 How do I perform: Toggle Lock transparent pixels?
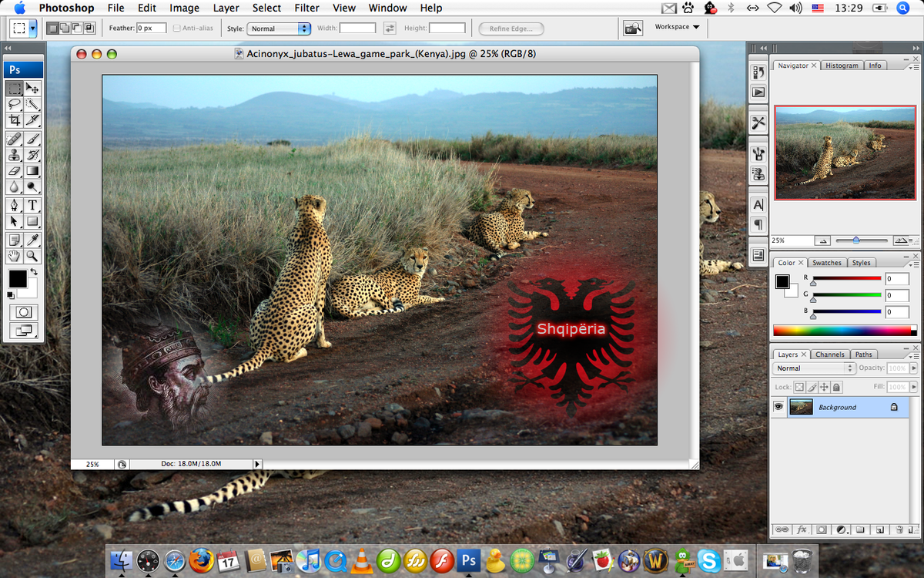click(799, 387)
